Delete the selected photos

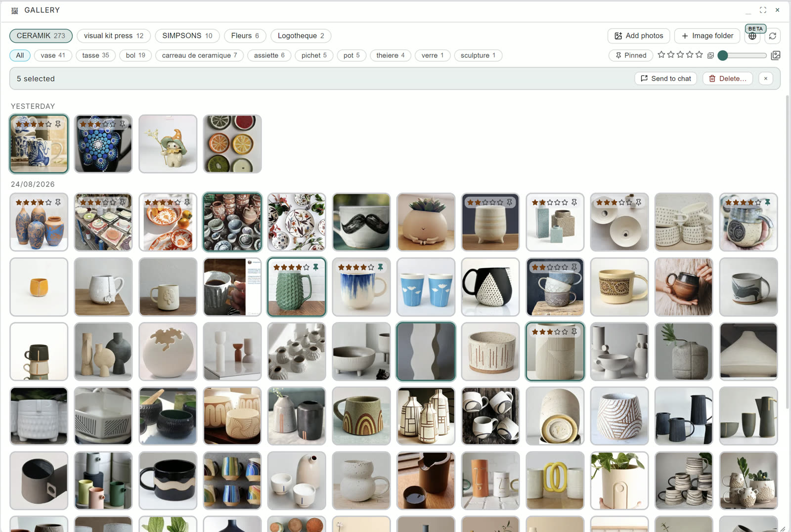(x=728, y=79)
